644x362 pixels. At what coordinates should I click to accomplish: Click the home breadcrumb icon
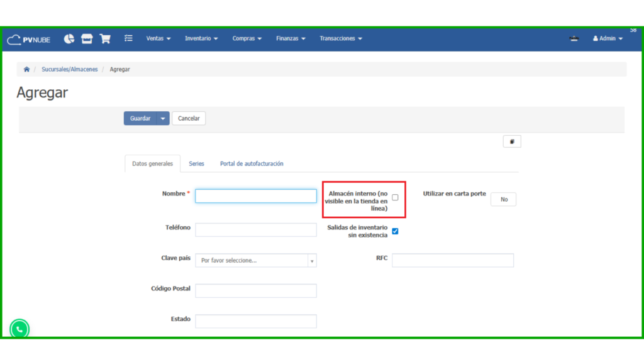(26, 69)
